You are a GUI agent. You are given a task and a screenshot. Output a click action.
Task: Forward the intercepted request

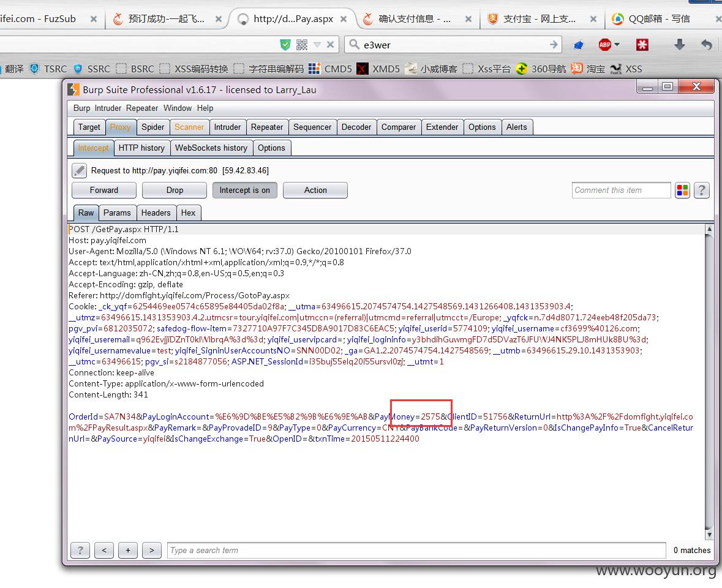click(x=104, y=190)
